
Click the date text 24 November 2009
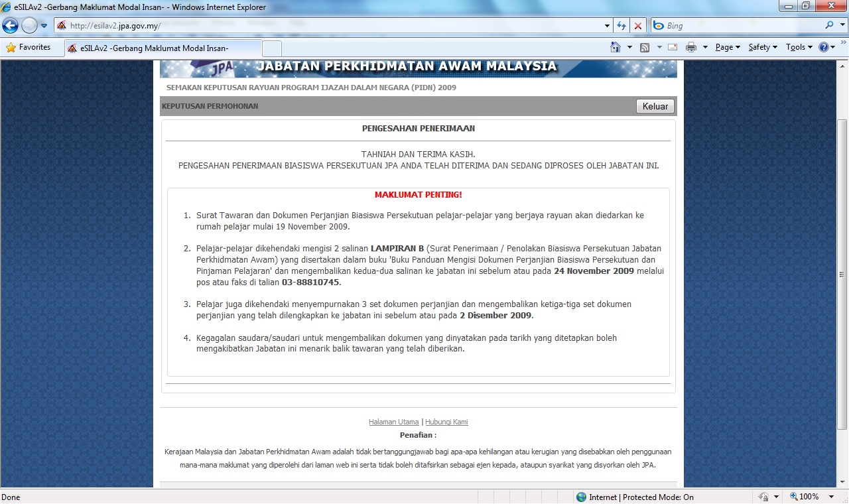coord(594,271)
